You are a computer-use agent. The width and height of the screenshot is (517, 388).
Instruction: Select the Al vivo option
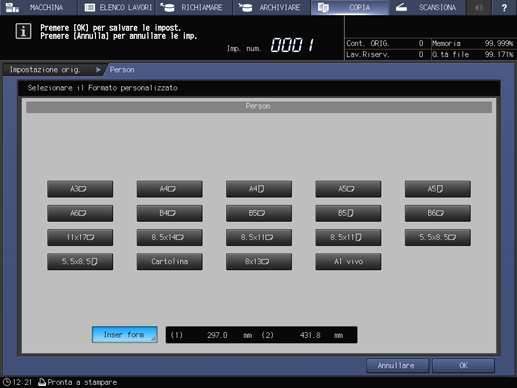(348, 262)
